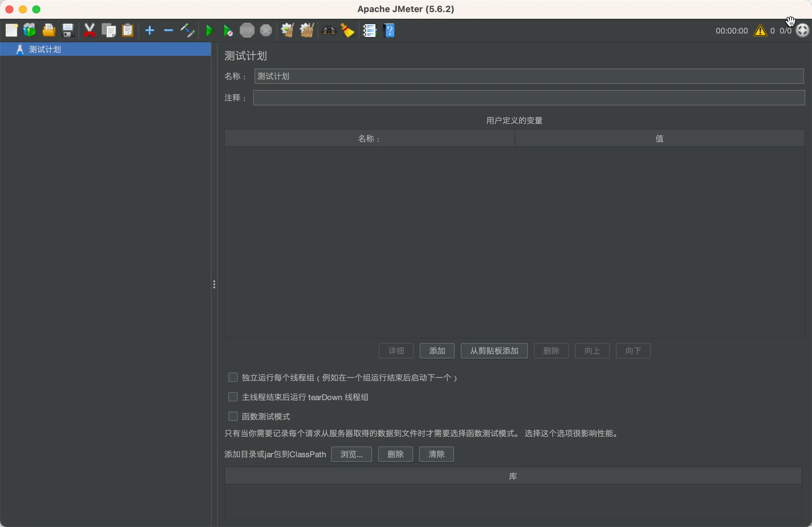Click the 名称 name input field
Viewport: 812px width, 527px height.
pos(529,76)
